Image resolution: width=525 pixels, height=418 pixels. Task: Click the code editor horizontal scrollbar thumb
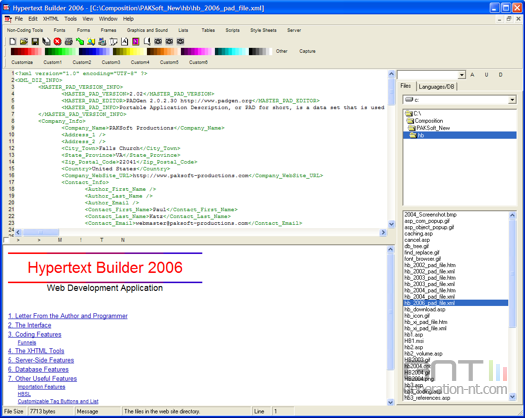tap(41, 232)
